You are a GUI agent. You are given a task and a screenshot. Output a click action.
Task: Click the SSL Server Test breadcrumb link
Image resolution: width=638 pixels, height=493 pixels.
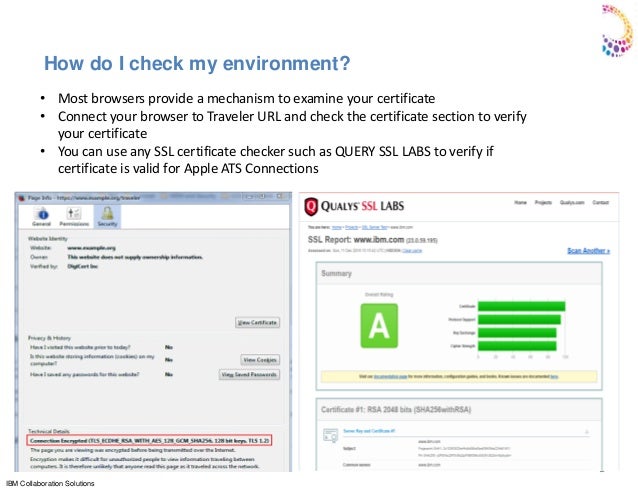375,227
